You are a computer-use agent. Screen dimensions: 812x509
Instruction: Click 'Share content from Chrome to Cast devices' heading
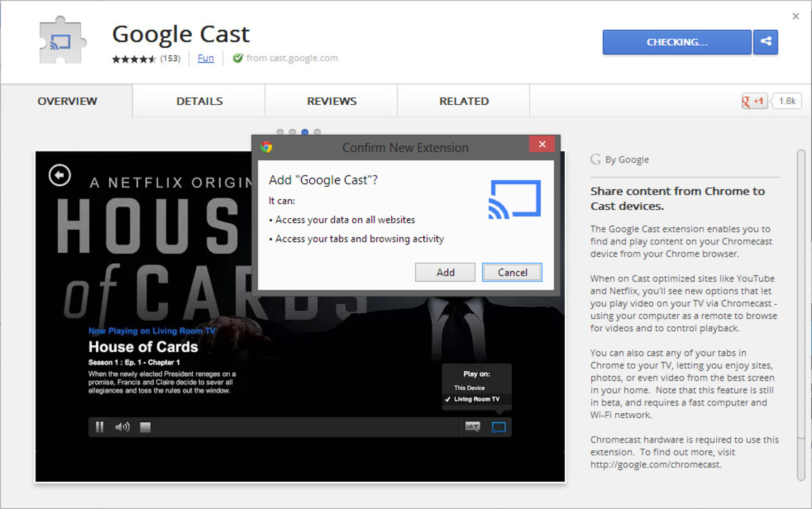[678, 199]
